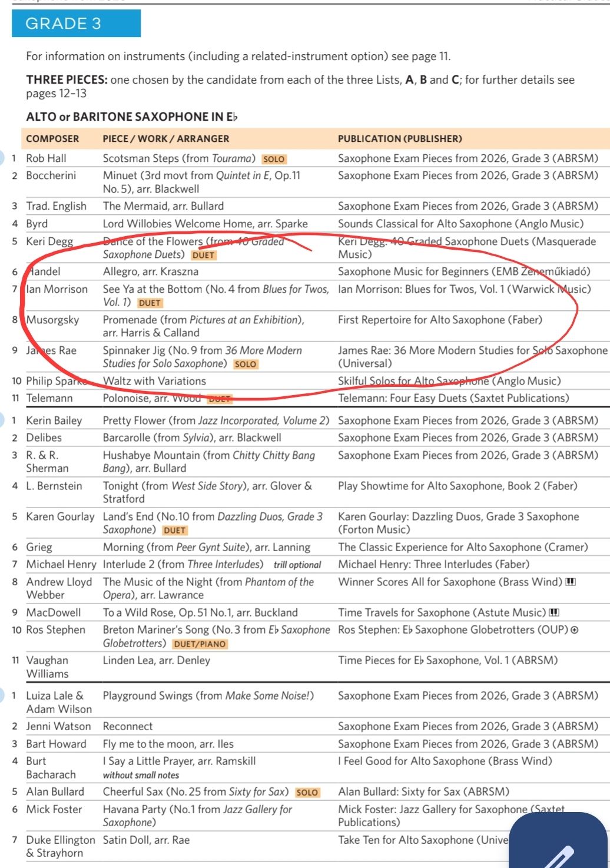Tap the pencil edit button
This screenshot has width=610, height=868.
point(559,841)
